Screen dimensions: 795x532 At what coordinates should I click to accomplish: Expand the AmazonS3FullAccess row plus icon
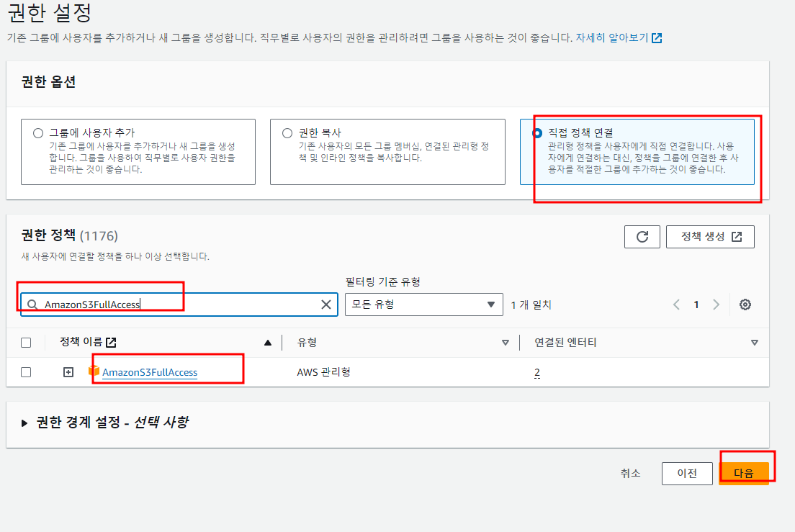(68, 372)
